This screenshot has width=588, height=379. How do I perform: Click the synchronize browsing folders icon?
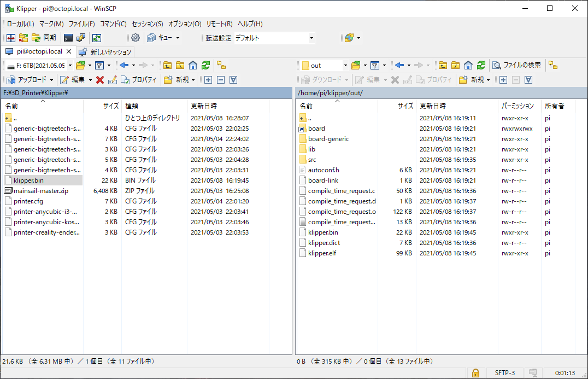pyautogui.click(x=23, y=38)
